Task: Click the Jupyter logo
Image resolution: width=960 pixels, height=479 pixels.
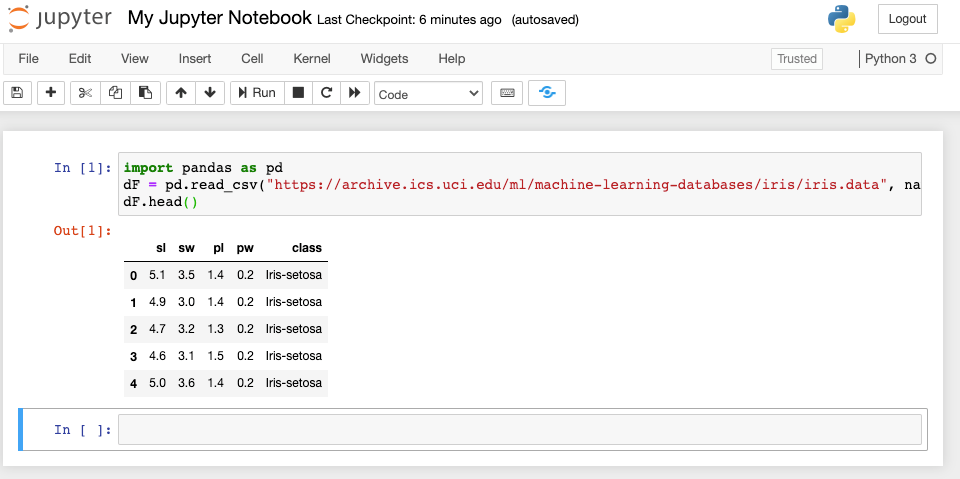Action: click(x=60, y=18)
